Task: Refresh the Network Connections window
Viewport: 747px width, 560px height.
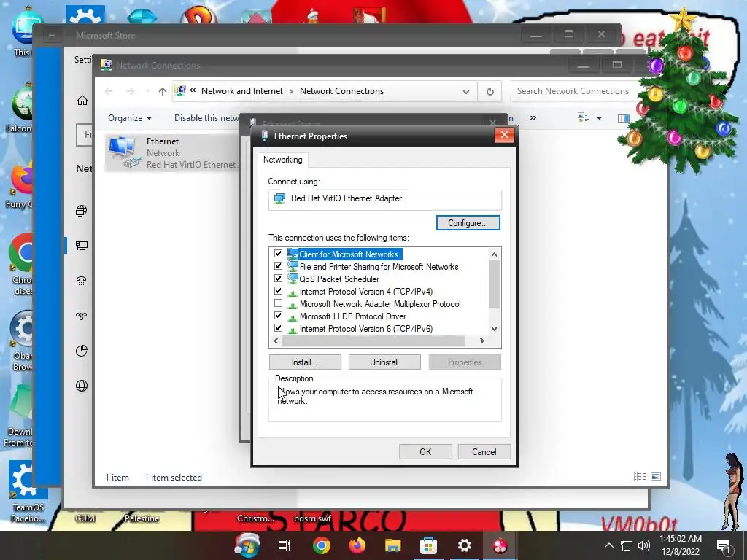Action: 489,91
